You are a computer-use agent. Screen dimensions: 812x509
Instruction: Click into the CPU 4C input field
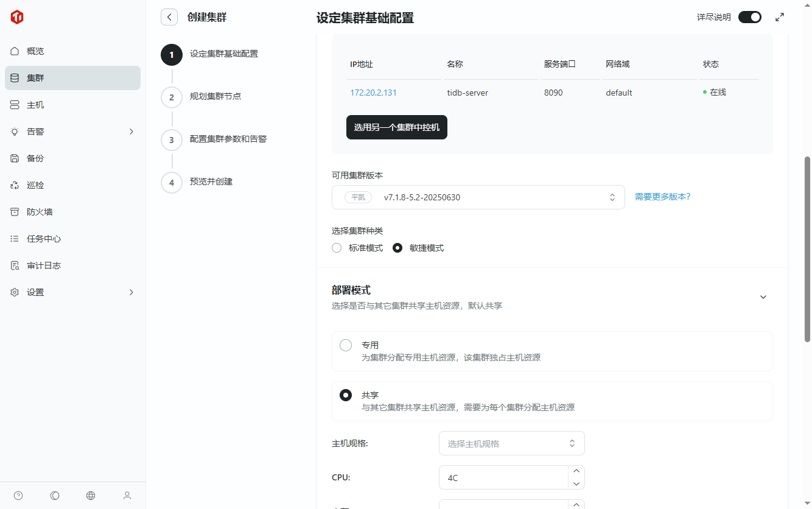pyautogui.click(x=503, y=478)
